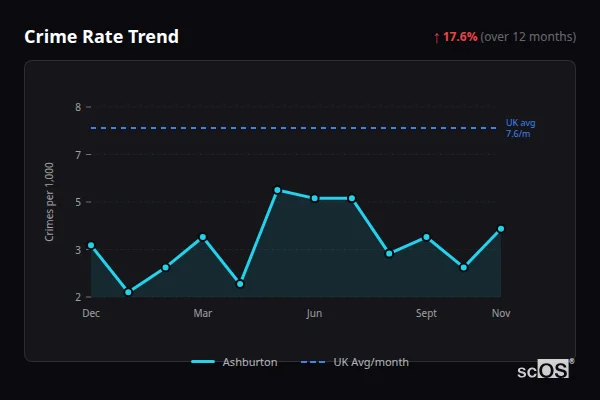Click the Sept x-axis label
Viewport: 600px width, 400px height.
(426, 313)
